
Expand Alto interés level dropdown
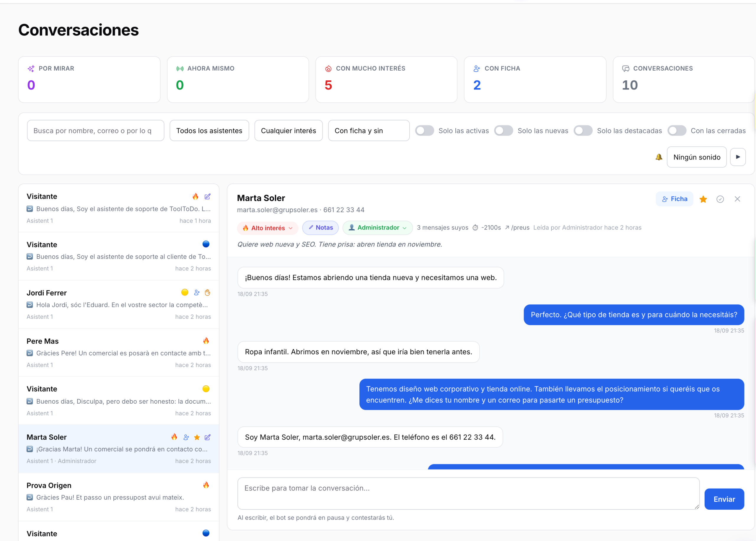click(x=268, y=228)
